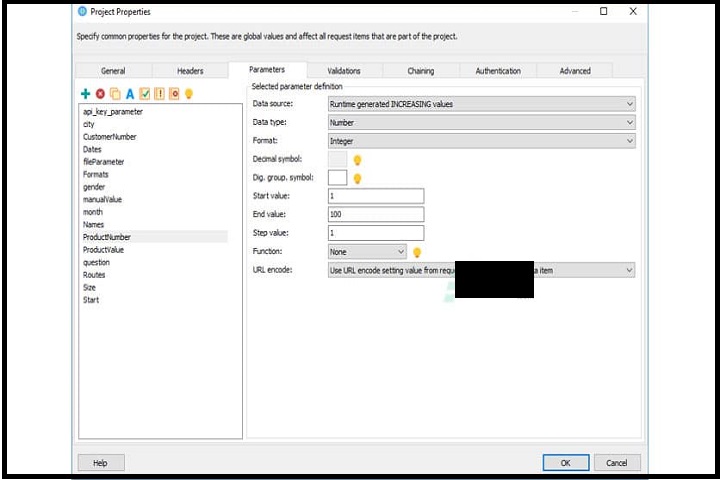720x480 pixels.
Task: Click the green checkmark toolbar icon
Action: pyautogui.click(x=144, y=94)
